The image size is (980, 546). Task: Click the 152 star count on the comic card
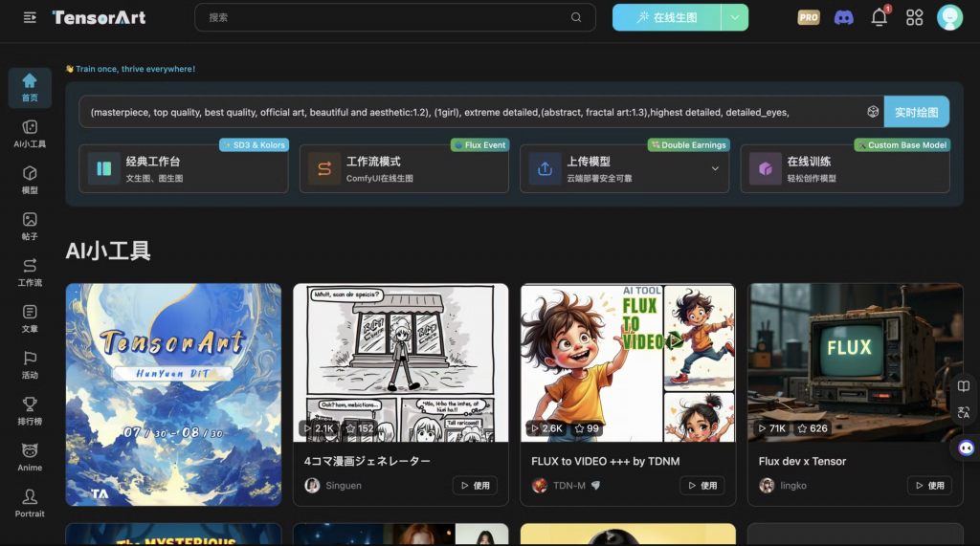[x=360, y=428]
